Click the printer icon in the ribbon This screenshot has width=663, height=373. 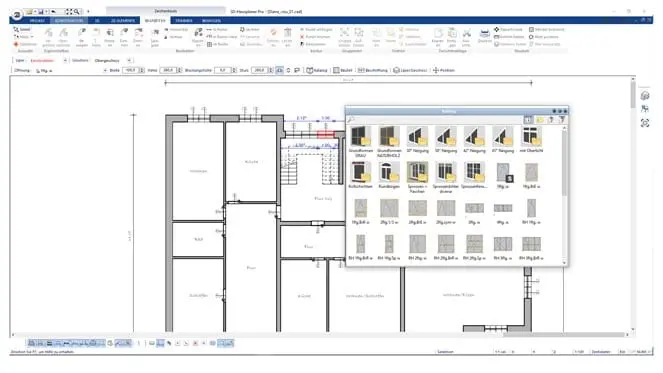pyautogui.click(x=484, y=34)
